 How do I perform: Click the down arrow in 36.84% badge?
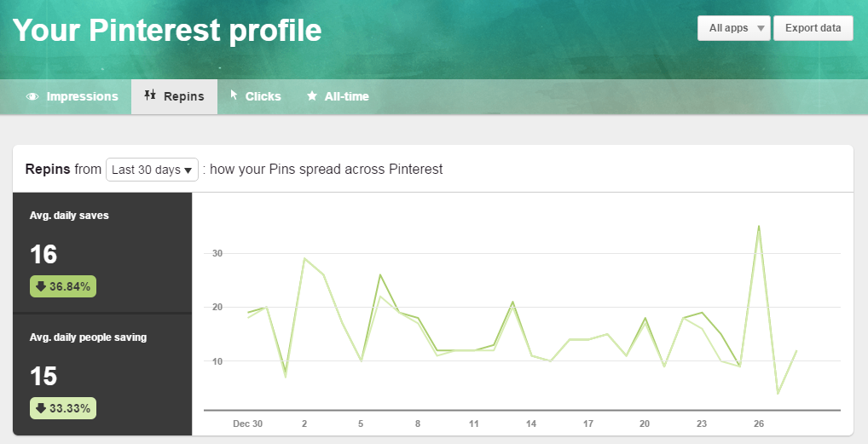(40, 286)
